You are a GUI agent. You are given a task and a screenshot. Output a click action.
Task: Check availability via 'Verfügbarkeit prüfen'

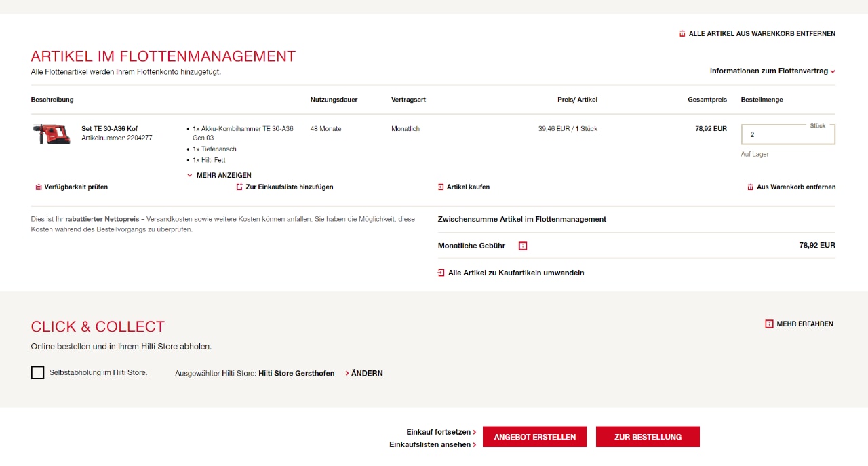pos(76,187)
